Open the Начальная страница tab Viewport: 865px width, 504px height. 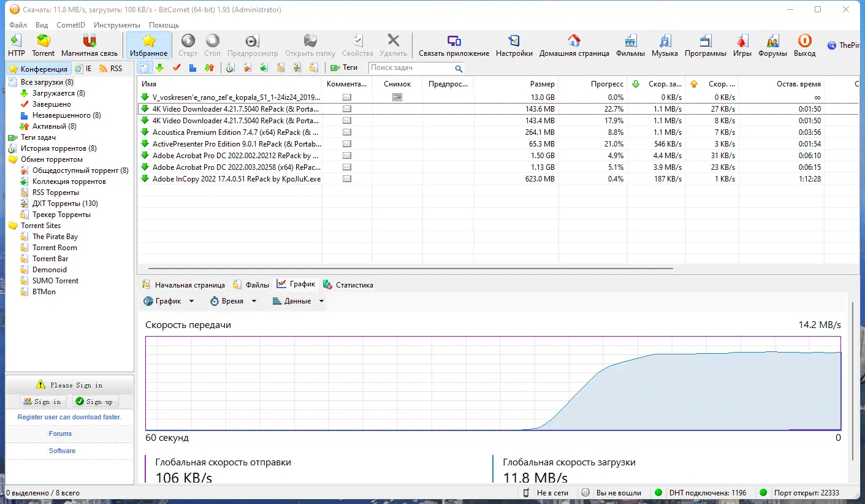coord(184,284)
